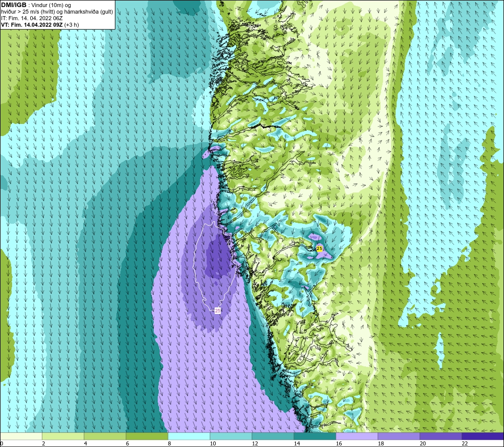Click the violet 20–22 m/s legend swatch
This screenshot has width=504, height=447.
tap(440, 436)
